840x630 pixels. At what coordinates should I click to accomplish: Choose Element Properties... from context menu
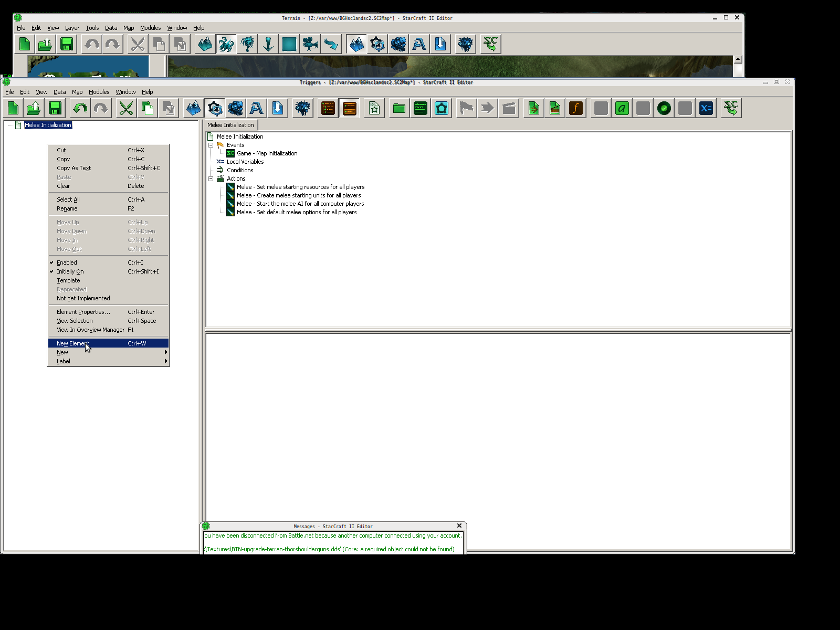tap(108, 312)
